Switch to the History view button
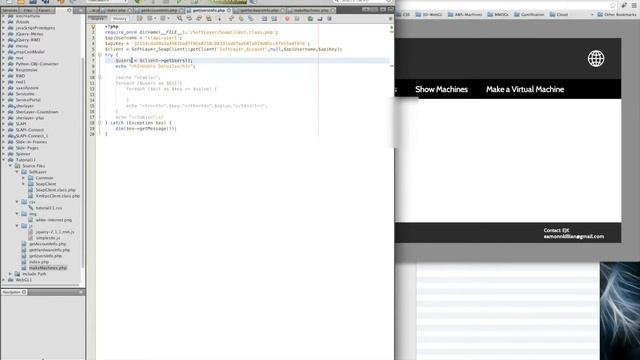This screenshot has width=640, height=360. click(120, 18)
